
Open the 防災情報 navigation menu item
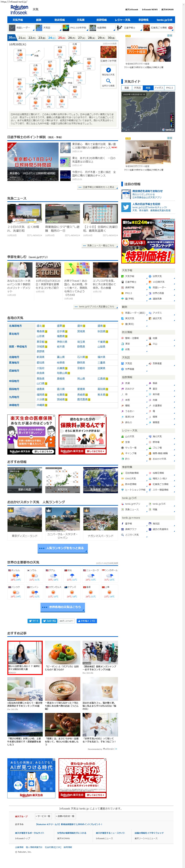pos(60,20)
